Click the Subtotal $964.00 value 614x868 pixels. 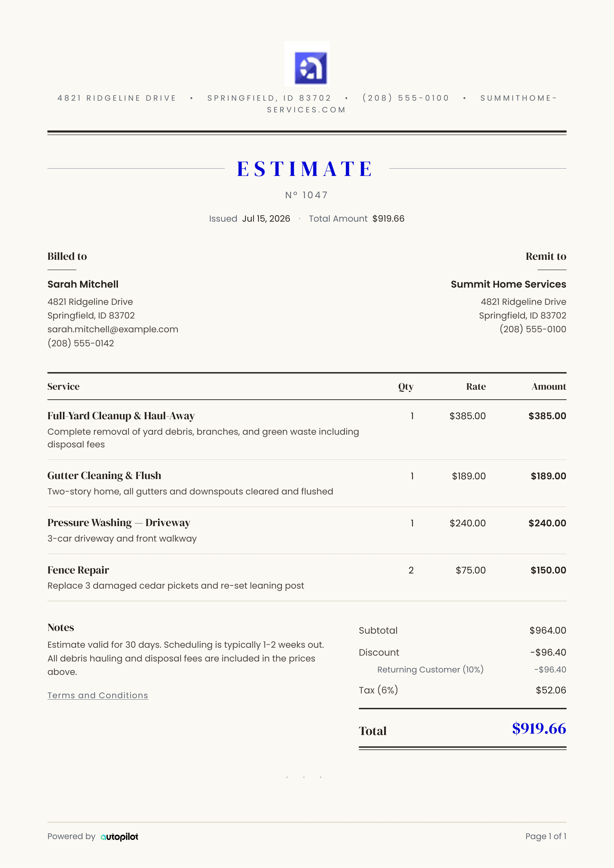tap(548, 630)
